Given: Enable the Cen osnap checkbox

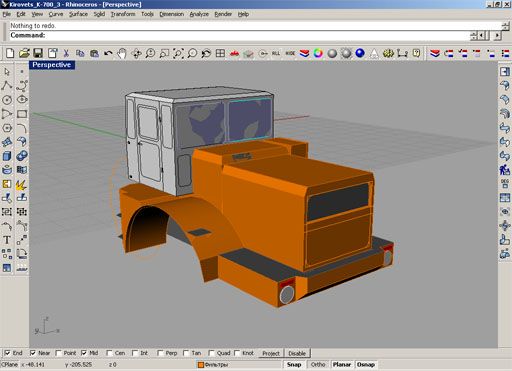Looking at the screenshot, I should point(109,353).
